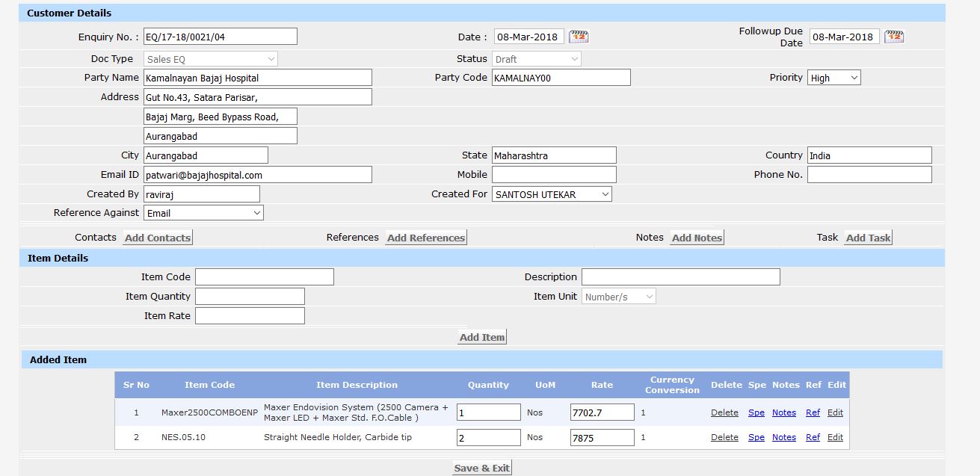Click the Add References button
Image resolution: width=980 pixels, height=476 pixels.
tap(426, 238)
